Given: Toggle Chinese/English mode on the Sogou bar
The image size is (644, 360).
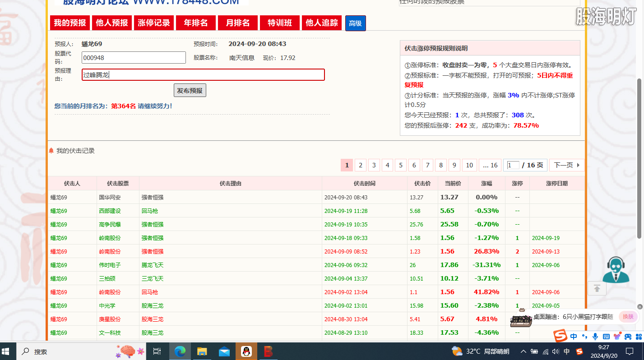Looking at the screenshot, I should (574, 337).
